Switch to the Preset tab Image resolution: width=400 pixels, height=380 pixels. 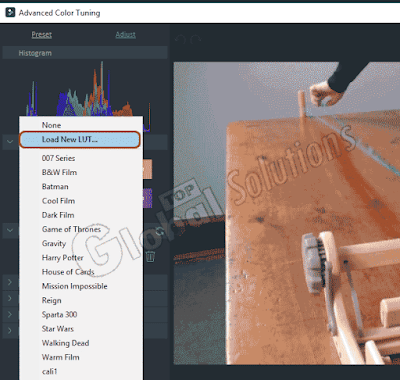coord(42,35)
